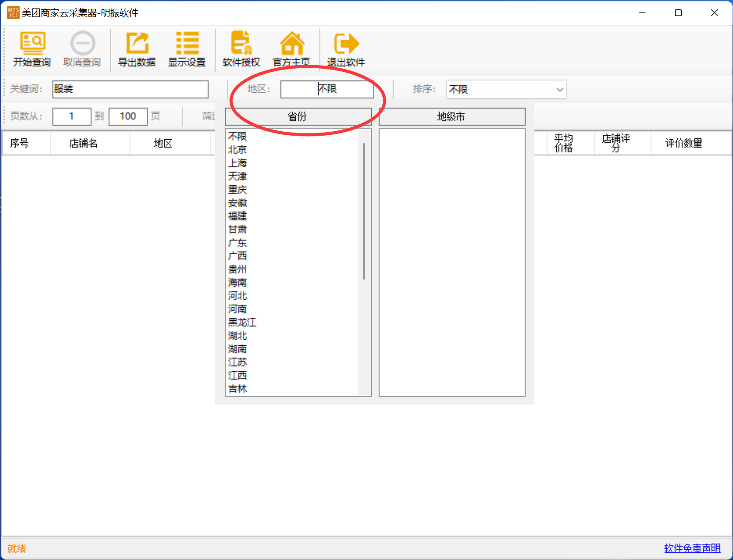This screenshot has height=560, width=733.
Task: Select 湖南 in the province list
Action: pyautogui.click(x=238, y=349)
